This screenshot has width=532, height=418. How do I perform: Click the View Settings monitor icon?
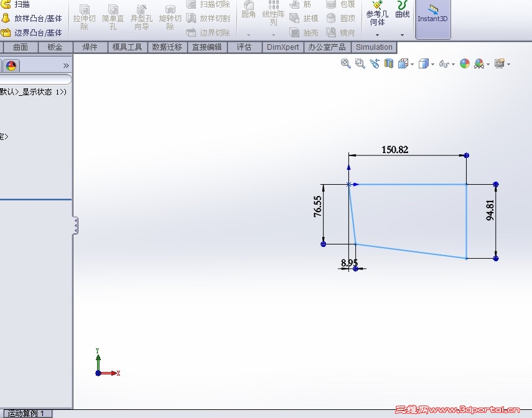(500, 63)
